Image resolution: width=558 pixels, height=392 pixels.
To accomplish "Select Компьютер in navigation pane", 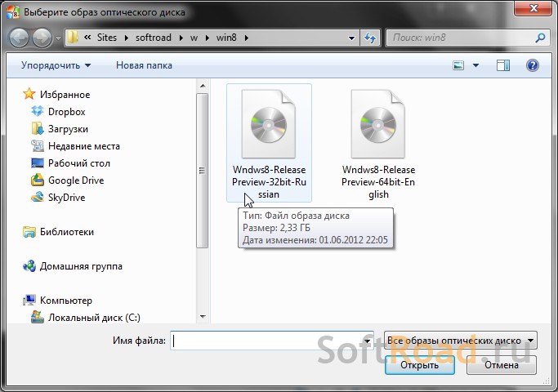I will (x=66, y=301).
